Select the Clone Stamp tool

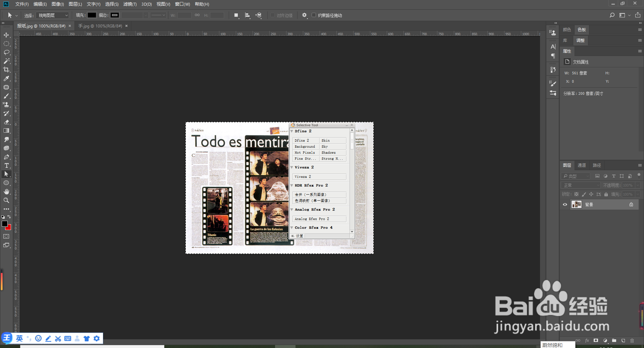pyautogui.click(x=6, y=105)
